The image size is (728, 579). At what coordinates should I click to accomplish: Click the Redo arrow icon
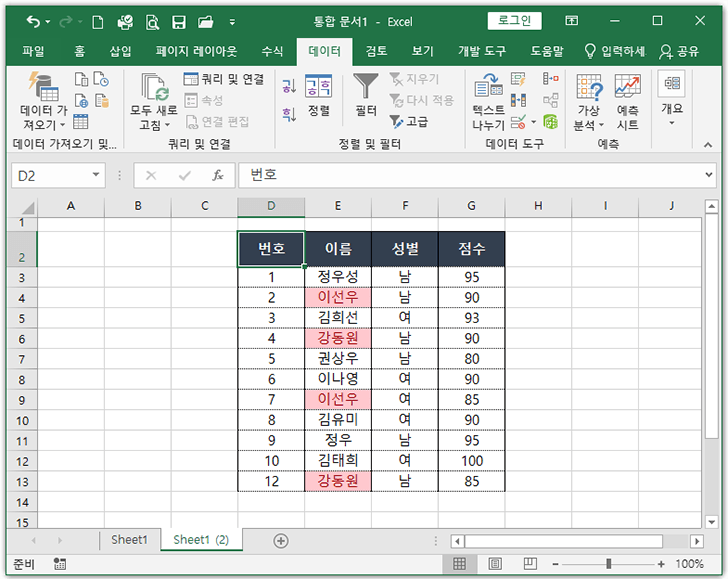(66, 21)
